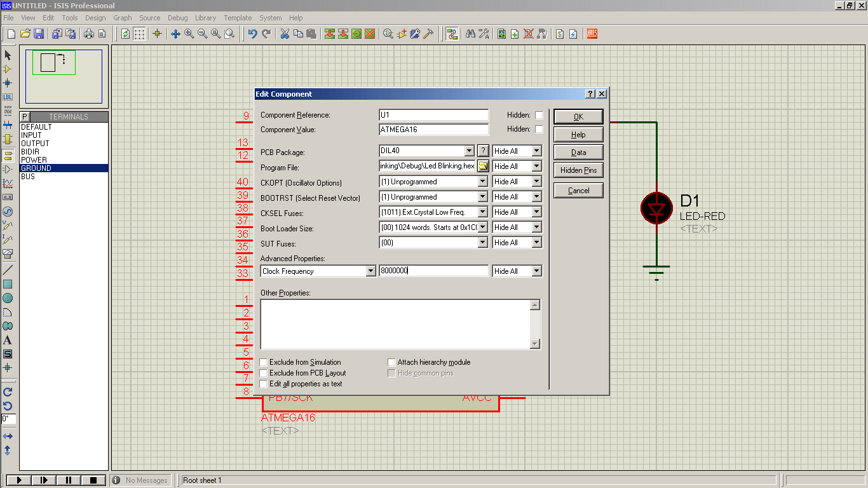Viewport: 868px width, 488px height.
Task: Tick the Hidden box for Component Reference
Action: [x=539, y=115]
